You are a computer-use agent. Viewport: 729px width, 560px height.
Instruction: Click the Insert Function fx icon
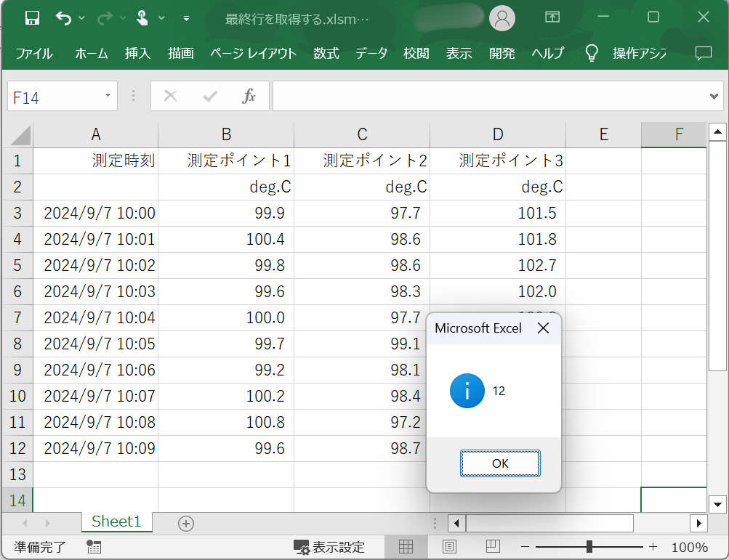(249, 96)
